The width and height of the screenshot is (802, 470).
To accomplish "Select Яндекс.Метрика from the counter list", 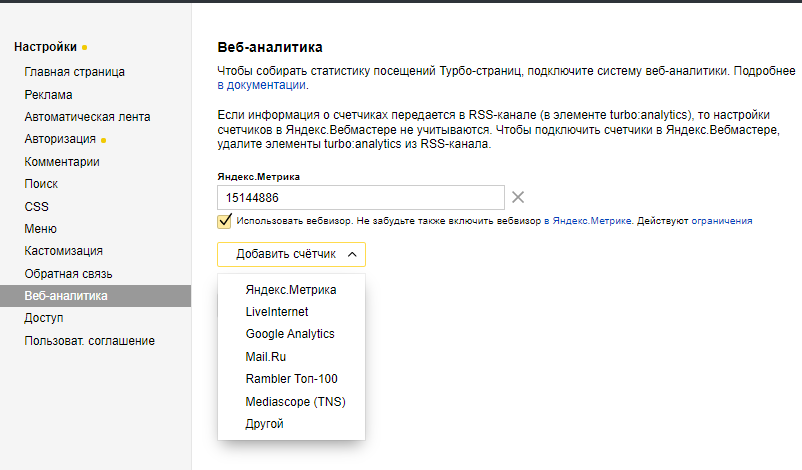I will [291, 290].
